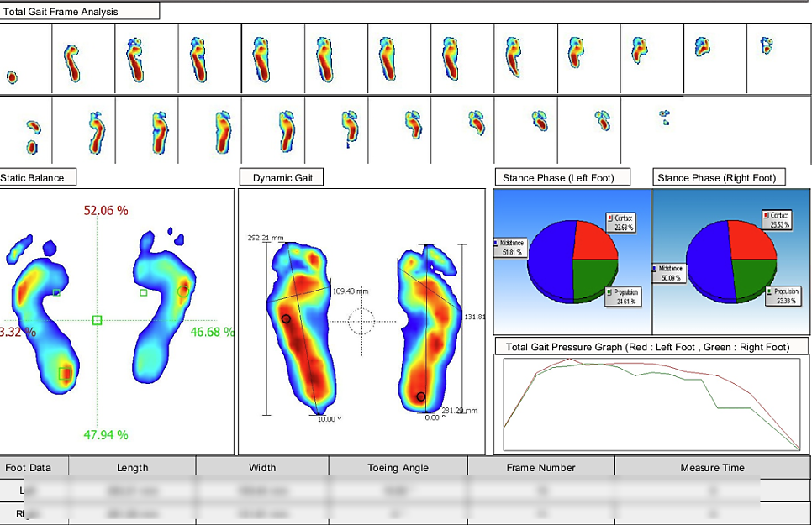Click the Dynamic Gait panel label
Viewport: 812px width, 525px height.
tap(282, 177)
